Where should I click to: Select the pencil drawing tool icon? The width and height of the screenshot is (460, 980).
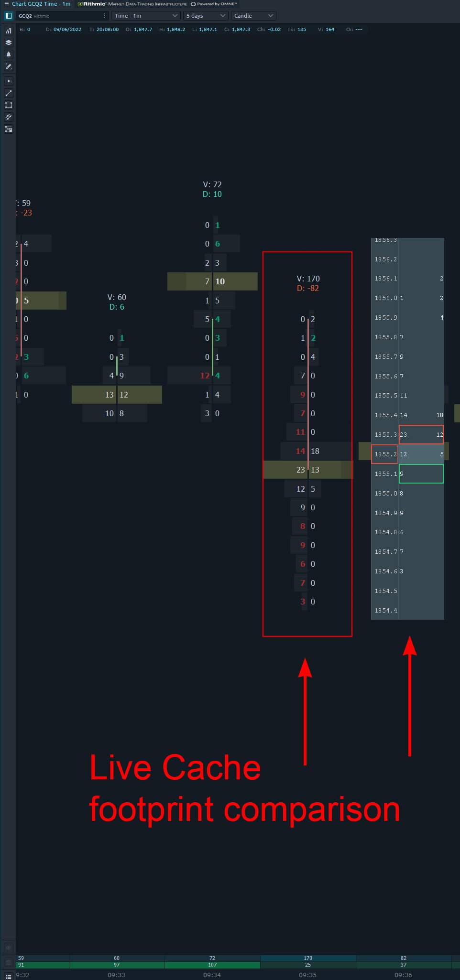coord(9,66)
